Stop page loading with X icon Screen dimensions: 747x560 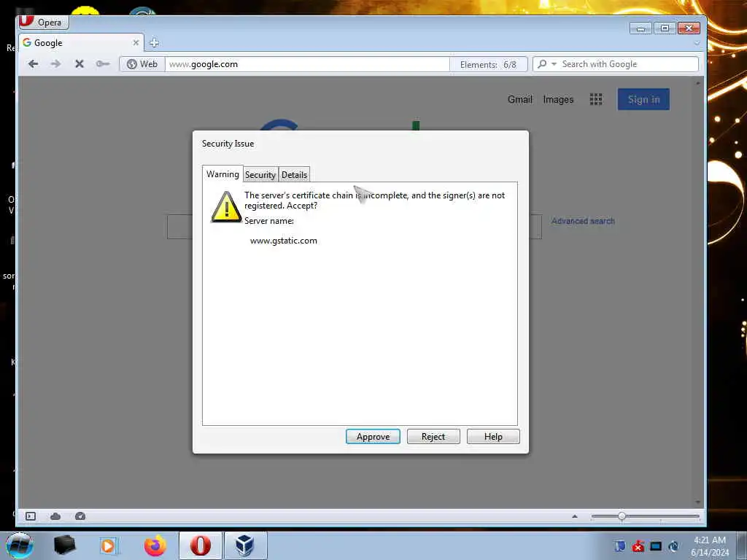(80, 64)
